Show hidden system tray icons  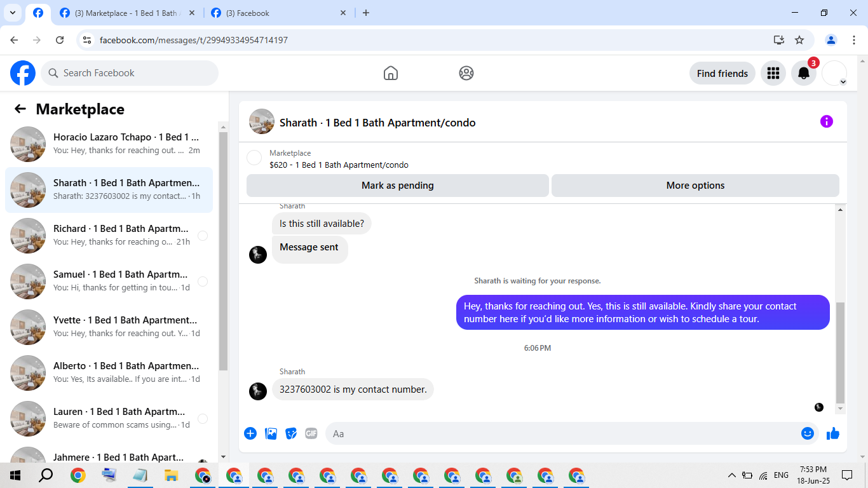[732, 475]
